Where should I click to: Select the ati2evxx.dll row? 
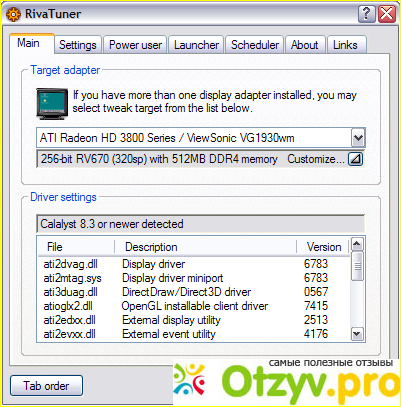click(194, 334)
